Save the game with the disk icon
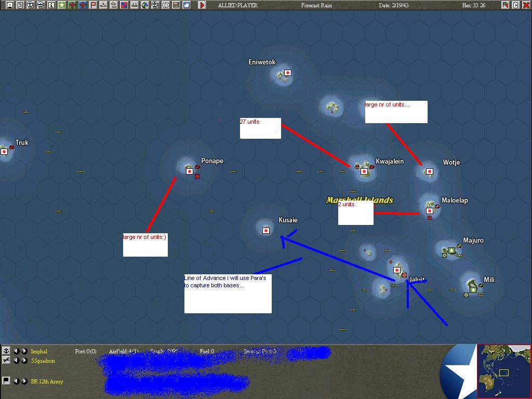The height and width of the screenshot is (399, 532). click(x=10, y=5)
